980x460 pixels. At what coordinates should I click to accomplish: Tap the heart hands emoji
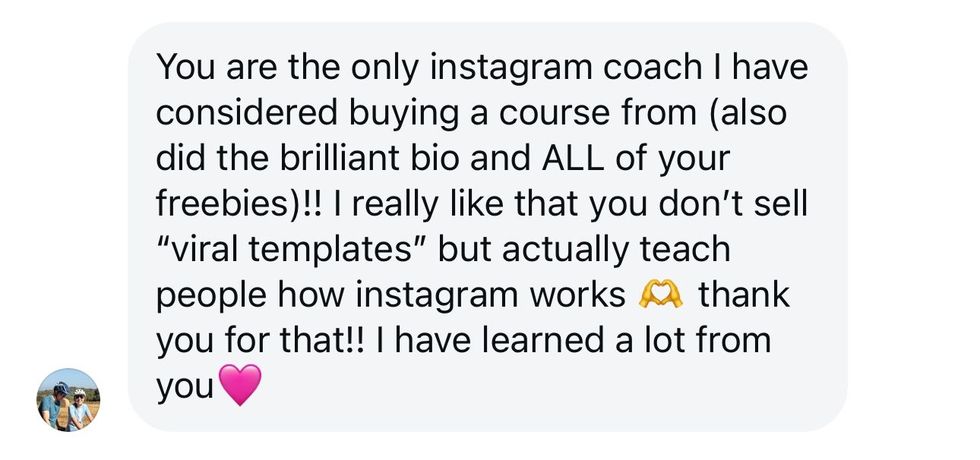[x=659, y=295]
